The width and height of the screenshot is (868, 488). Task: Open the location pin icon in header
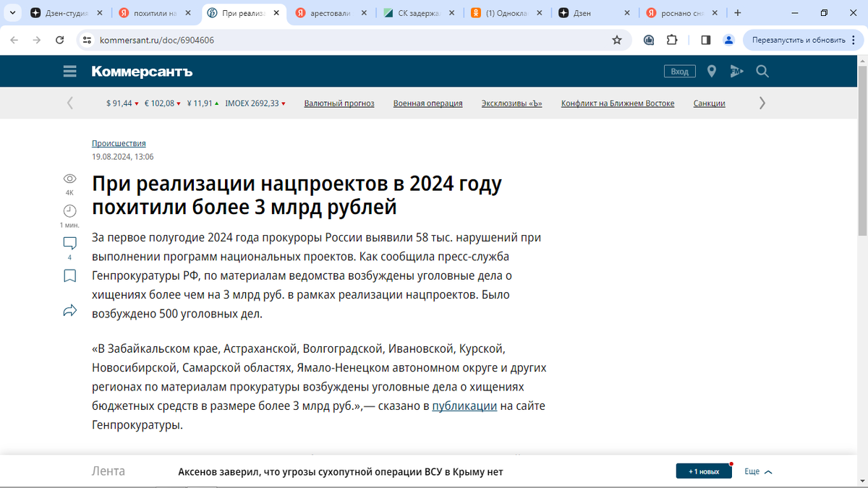coord(712,71)
